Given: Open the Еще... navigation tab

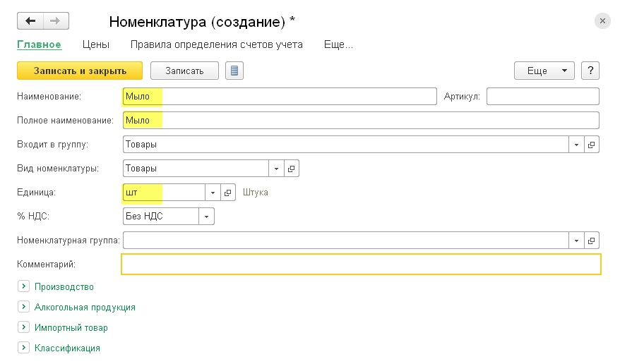Looking at the screenshot, I should click(338, 44).
